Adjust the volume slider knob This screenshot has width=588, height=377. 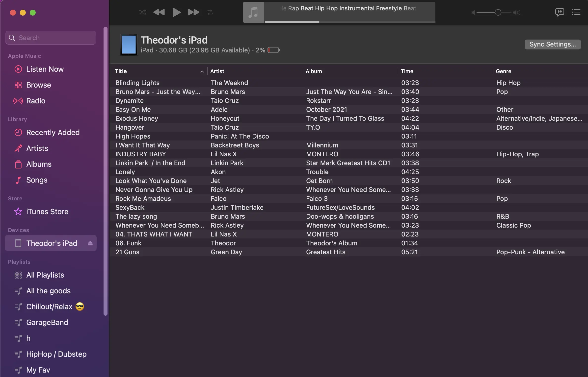pos(498,12)
